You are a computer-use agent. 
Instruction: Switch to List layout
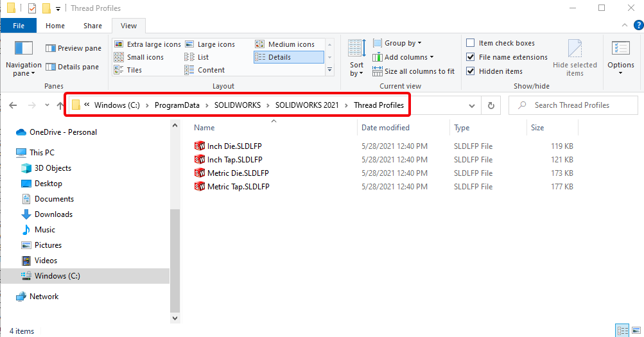pos(196,57)
